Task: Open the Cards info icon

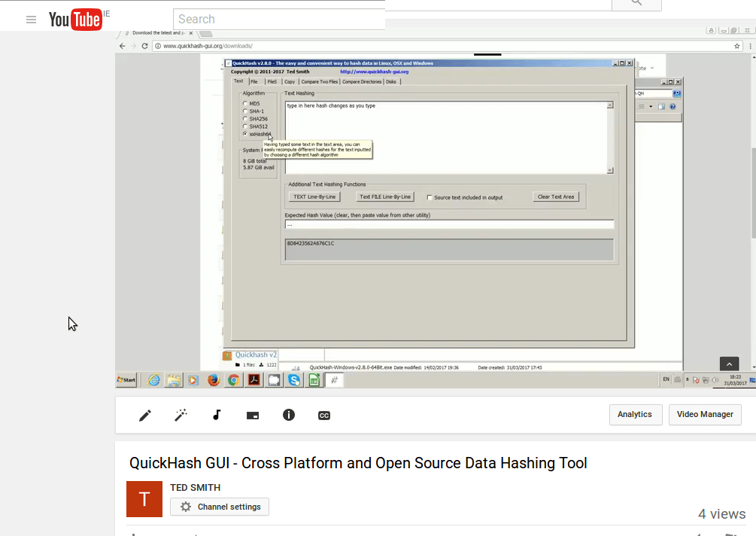Action: coord(289,414)
